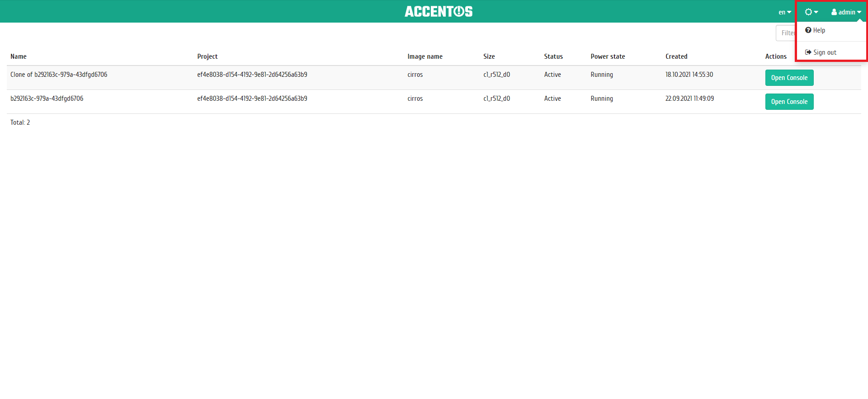
Task: Select project ID in the Clone of b292163c row
Action: click(x=252, y=75)
